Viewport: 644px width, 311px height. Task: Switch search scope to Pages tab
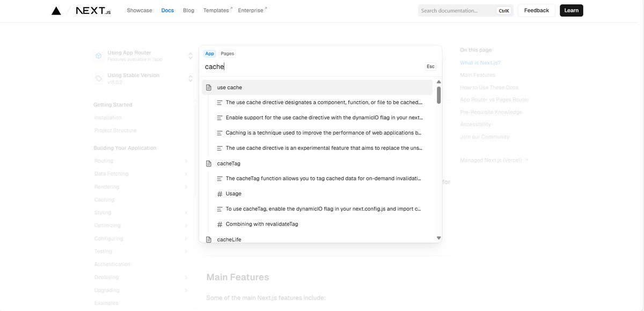point(228,54)
